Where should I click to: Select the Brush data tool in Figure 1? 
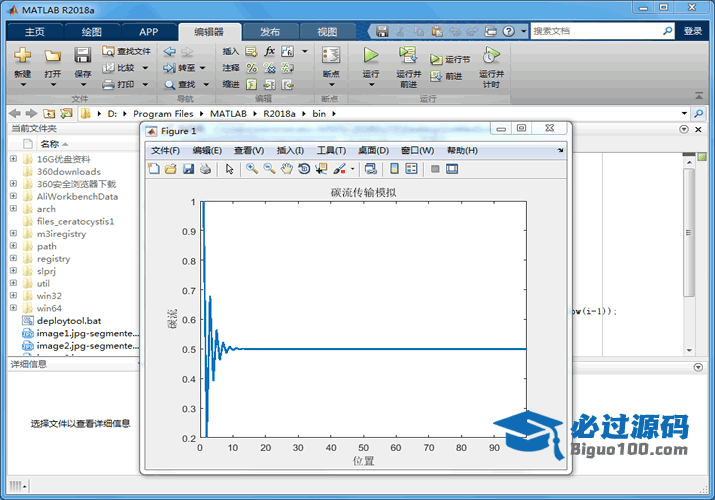[339, 169]
